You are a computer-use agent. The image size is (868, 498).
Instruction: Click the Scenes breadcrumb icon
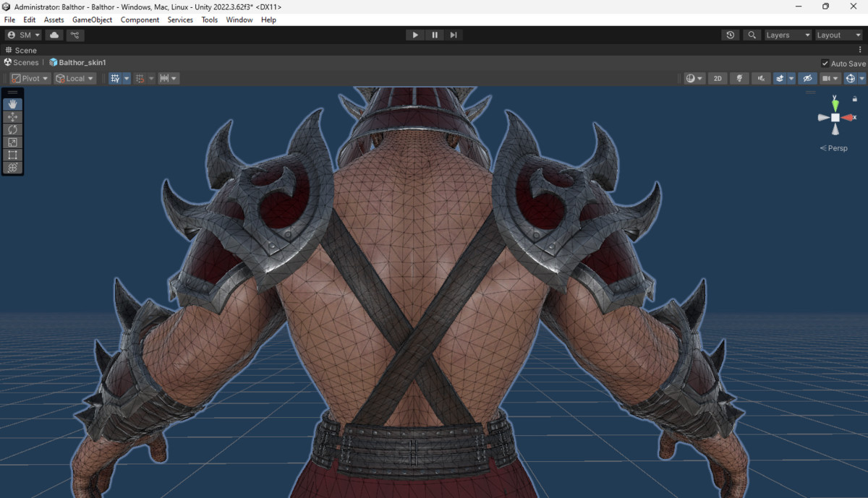pos(8,62)
